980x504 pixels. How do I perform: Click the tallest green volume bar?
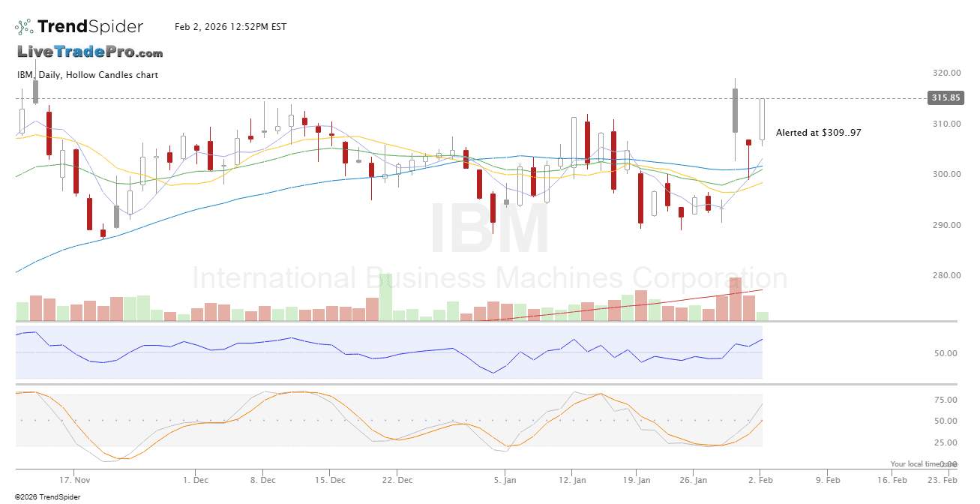coord(385,298)
